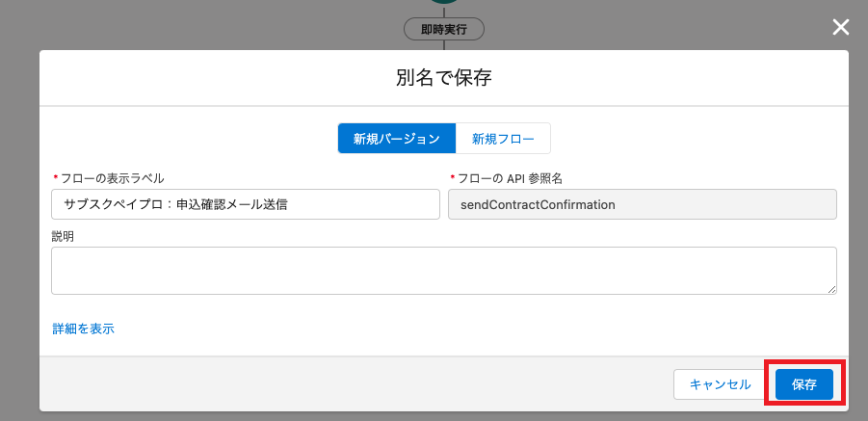This screenshot has height=421, width=868.
Task: Click the フローの表示ラベル field label
Action: [113, 178]
